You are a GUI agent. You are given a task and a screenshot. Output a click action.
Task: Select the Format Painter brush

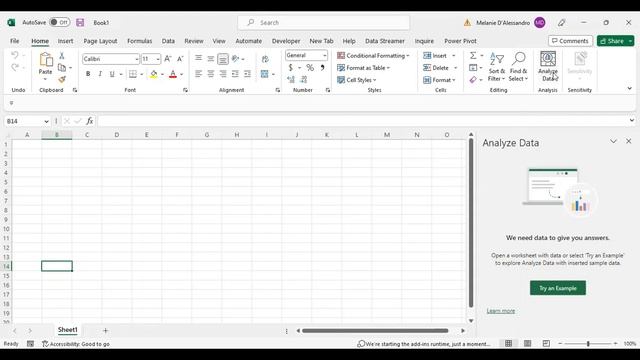[62, 79]
